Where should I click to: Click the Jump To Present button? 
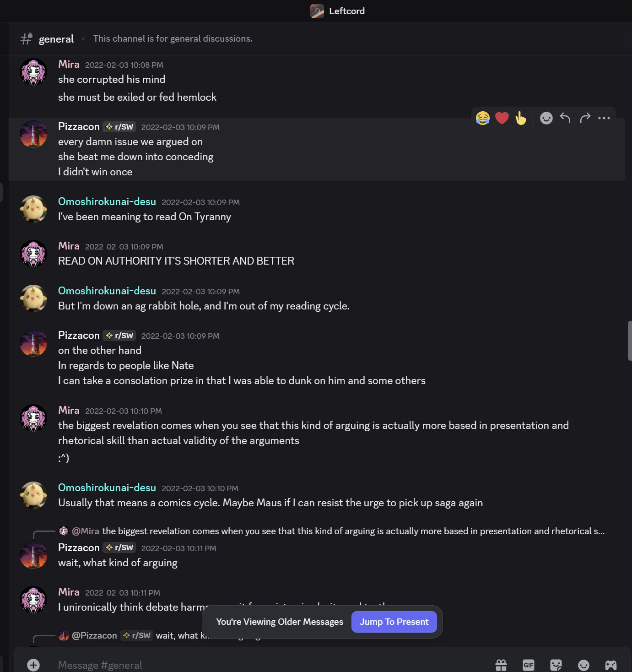[x=394, y=622]
